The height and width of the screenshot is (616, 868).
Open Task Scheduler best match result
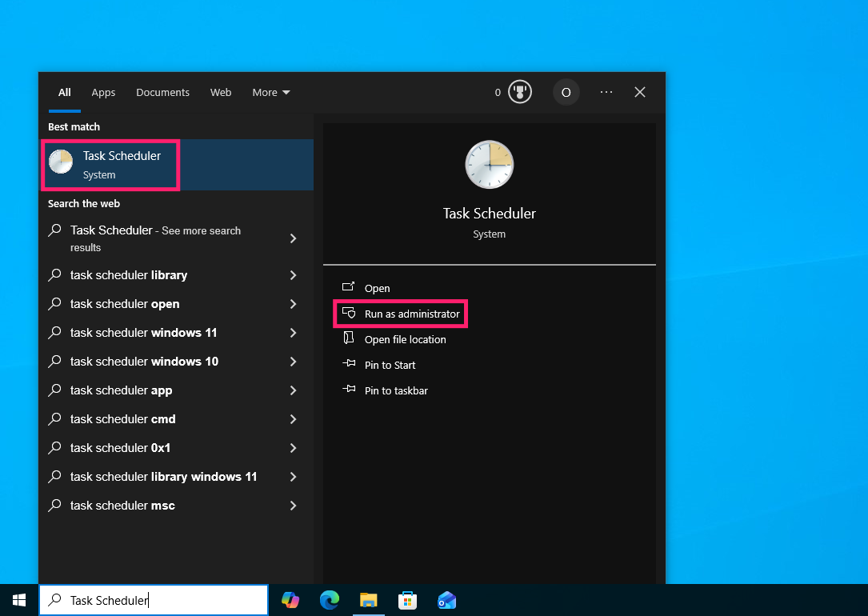point(177,165)
